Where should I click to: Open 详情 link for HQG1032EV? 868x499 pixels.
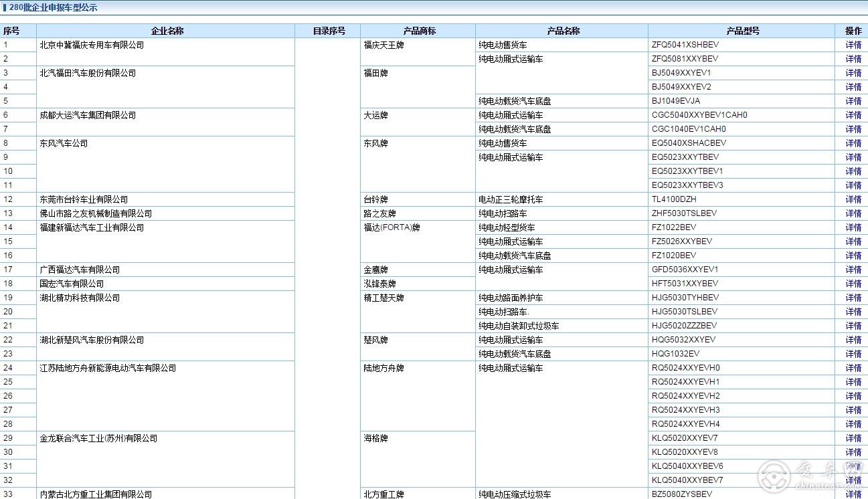point(853,355)
